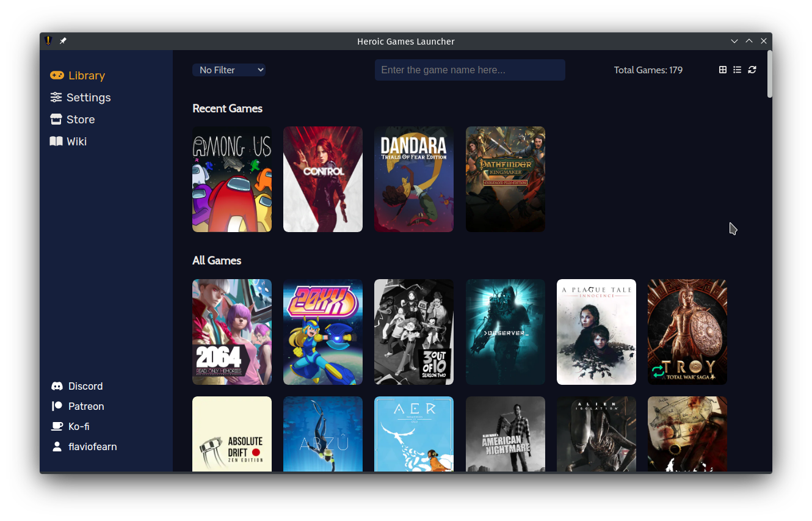Viewport: 812px width, 521px height.
Task: Open Dandara Trials of Fear Edition
Action: [x=414, y=179]
